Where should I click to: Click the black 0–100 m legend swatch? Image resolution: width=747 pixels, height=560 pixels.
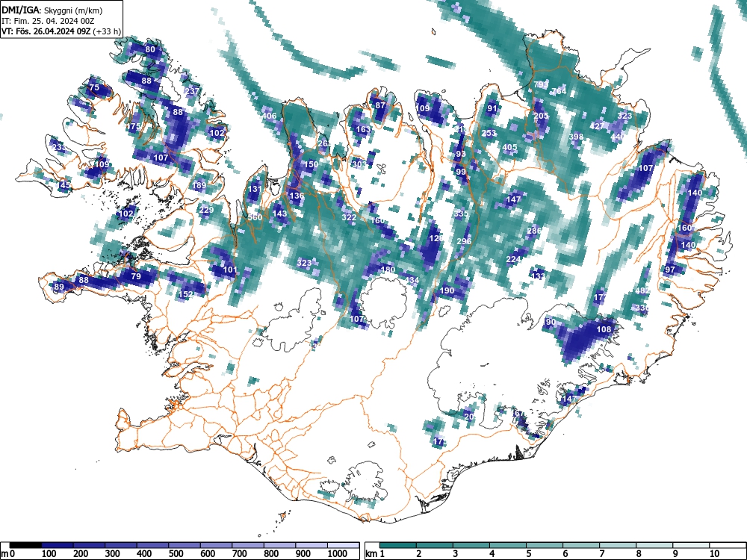(x=25, y=545)
